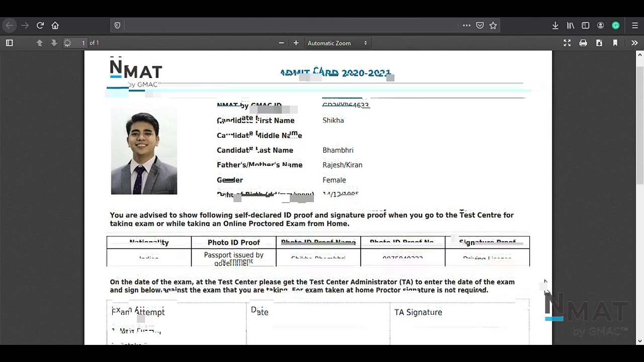Open the library bookshelf icon
This screenshot has height=362, width=644.
click(x=571, y=25)
